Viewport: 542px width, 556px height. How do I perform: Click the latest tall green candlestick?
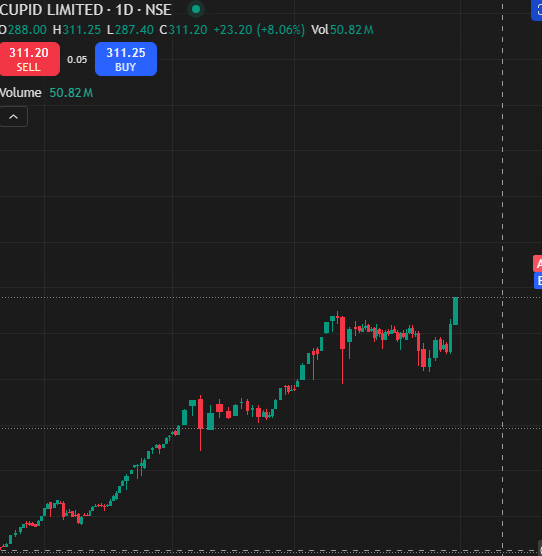click(x=456, y=311)
